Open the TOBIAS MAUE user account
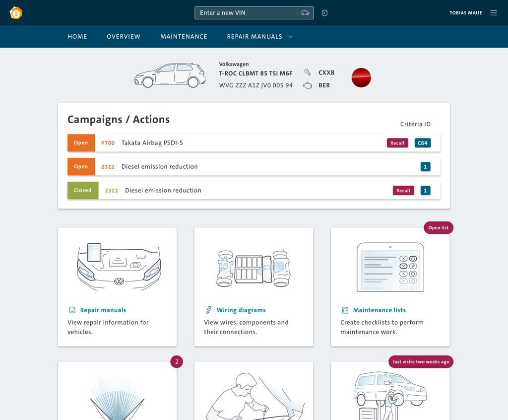 pos(465,13)
